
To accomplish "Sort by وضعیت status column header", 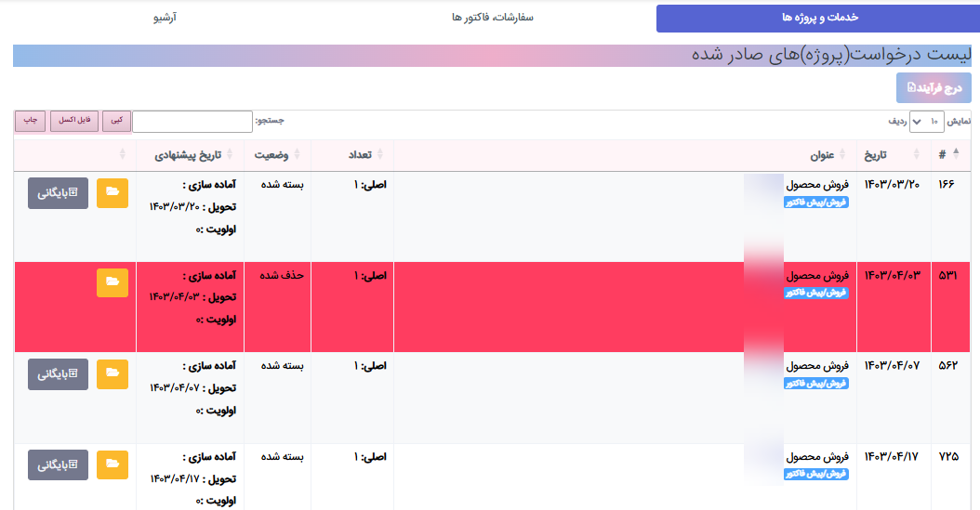I will (x=273, y=155).
